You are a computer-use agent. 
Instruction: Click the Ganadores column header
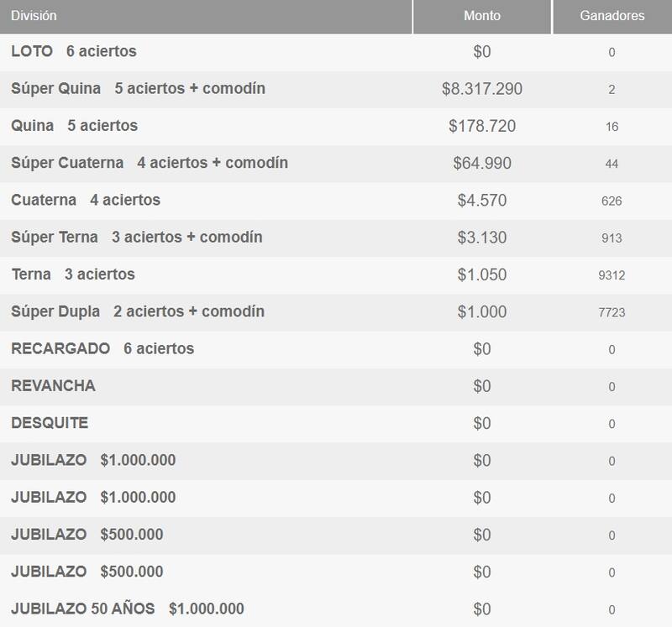coord(612,16)
